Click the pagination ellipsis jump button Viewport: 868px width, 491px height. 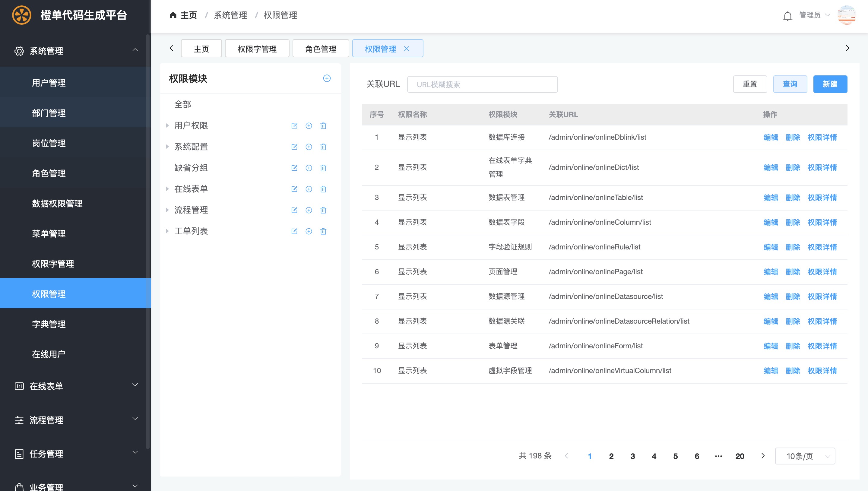coord(718,456)
